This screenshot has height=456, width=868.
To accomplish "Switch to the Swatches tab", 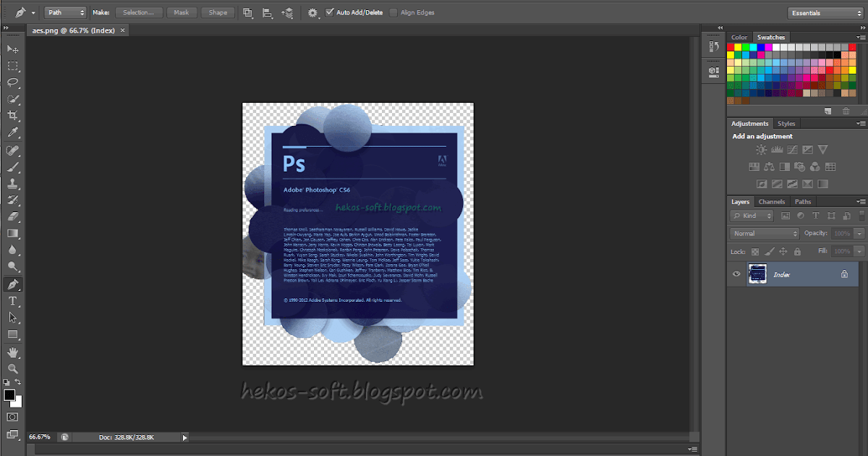I will tap(771, 37).
